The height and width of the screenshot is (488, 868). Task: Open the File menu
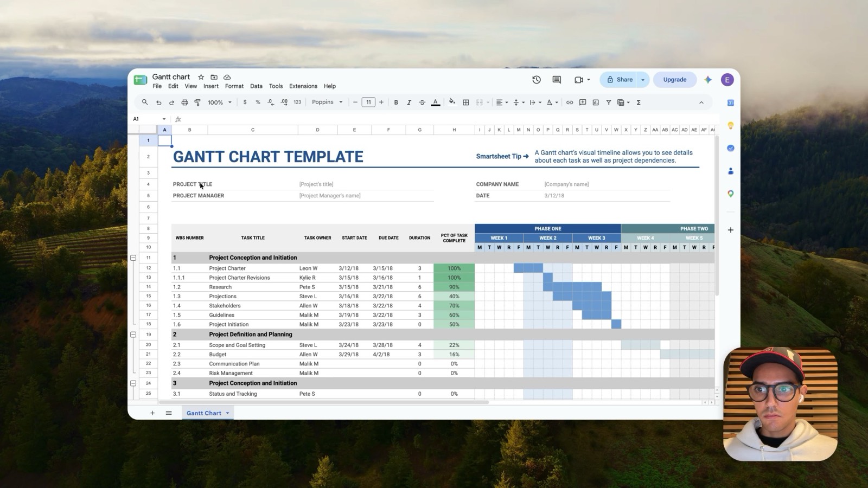coord(157,86)
